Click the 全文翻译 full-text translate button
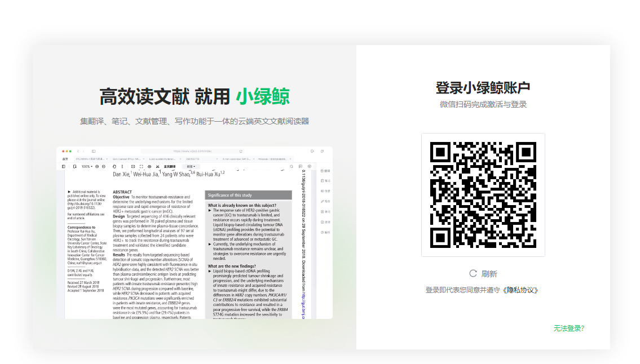Viewport: 640px width, 364px height. coord(170,166)
